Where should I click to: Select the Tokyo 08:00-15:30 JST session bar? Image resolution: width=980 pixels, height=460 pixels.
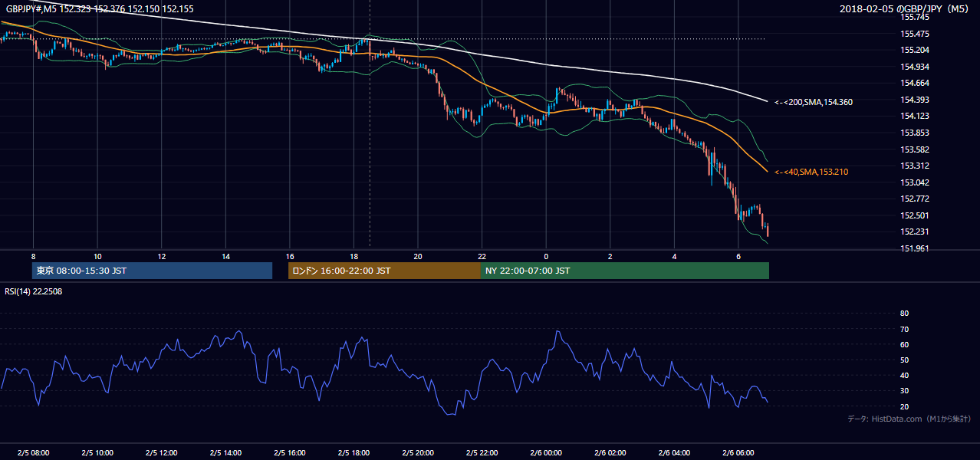(153, 271)
